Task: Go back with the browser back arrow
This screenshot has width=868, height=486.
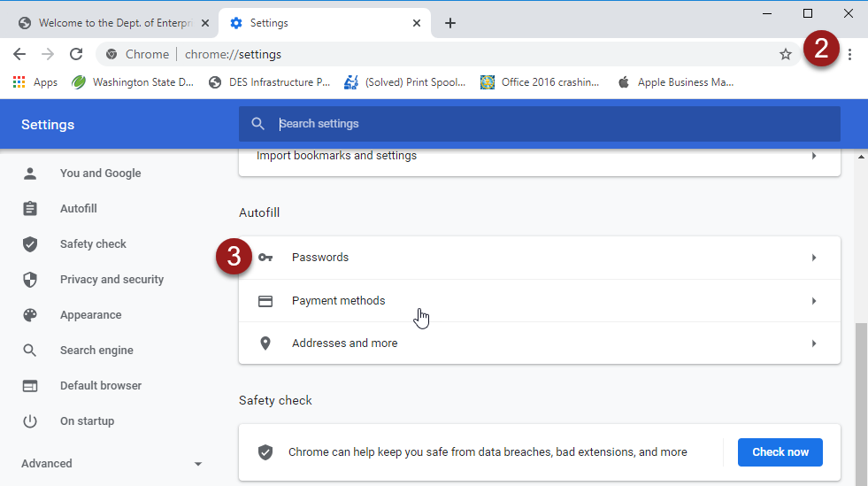Action: (19, 54)
